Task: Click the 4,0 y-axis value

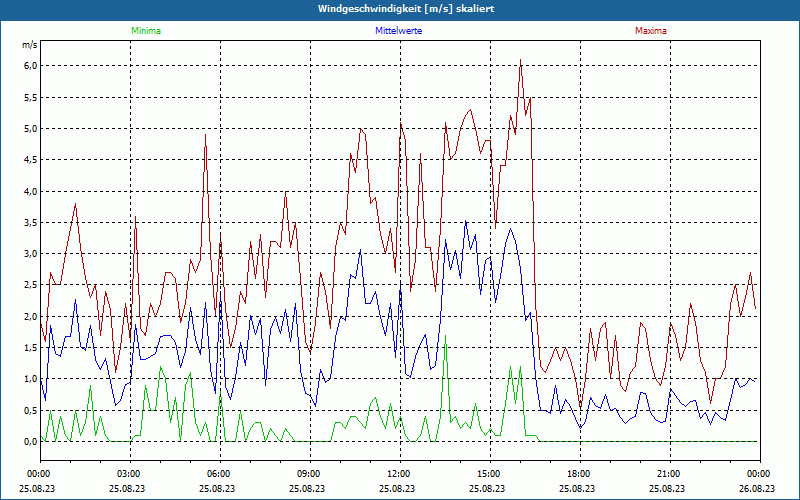Action: point(31,191)
